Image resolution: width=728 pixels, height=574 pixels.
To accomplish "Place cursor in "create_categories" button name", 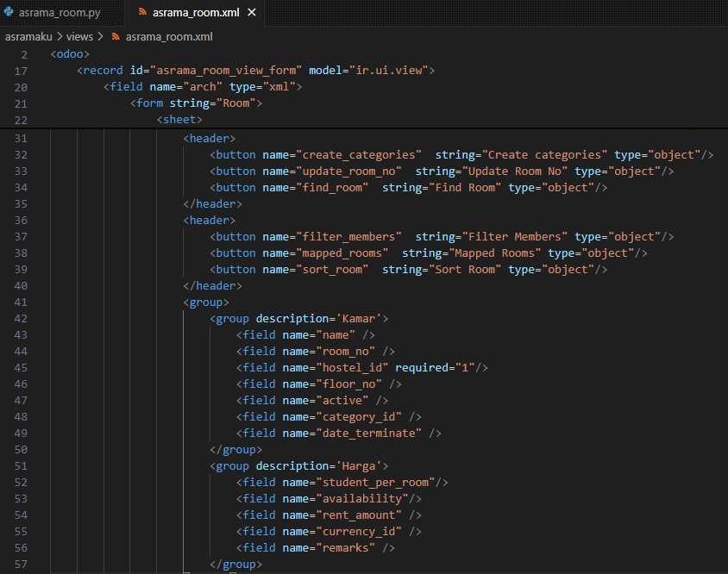I will pos(359,155).
